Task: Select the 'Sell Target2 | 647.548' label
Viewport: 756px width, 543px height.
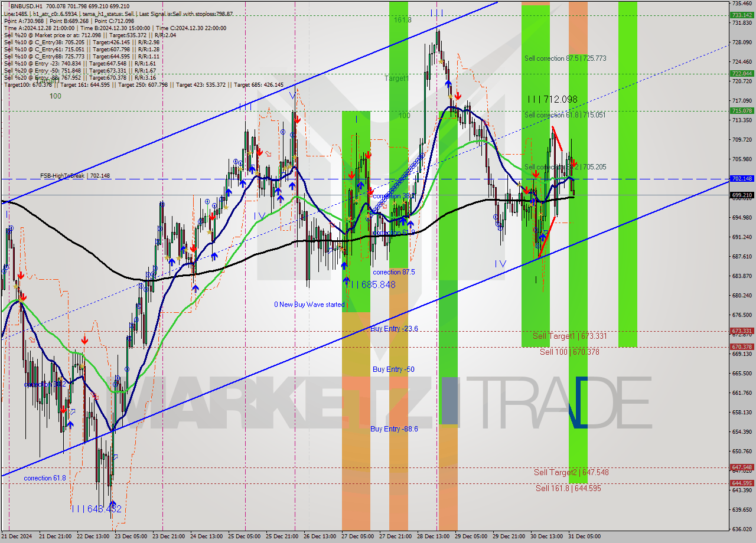Action: 571,472
